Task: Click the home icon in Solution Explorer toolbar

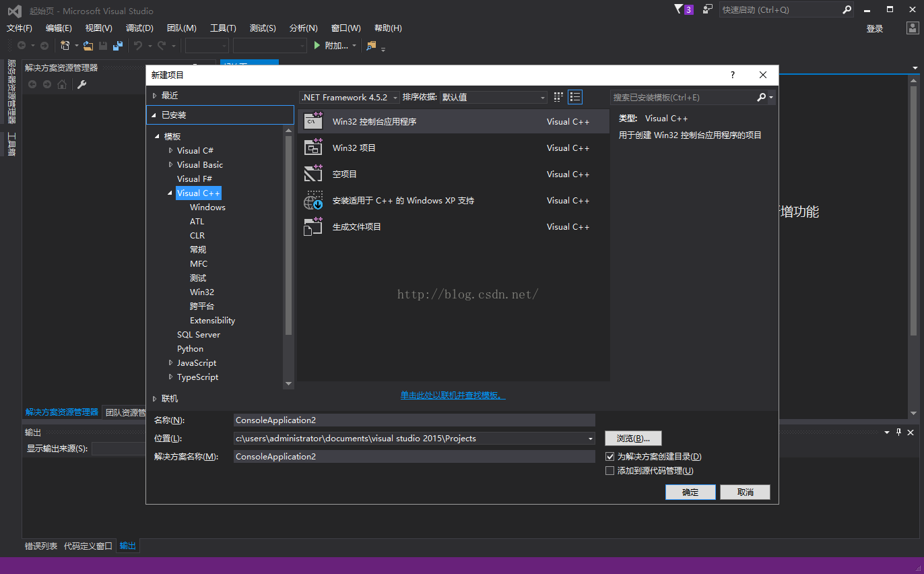Action: (62, 84)
